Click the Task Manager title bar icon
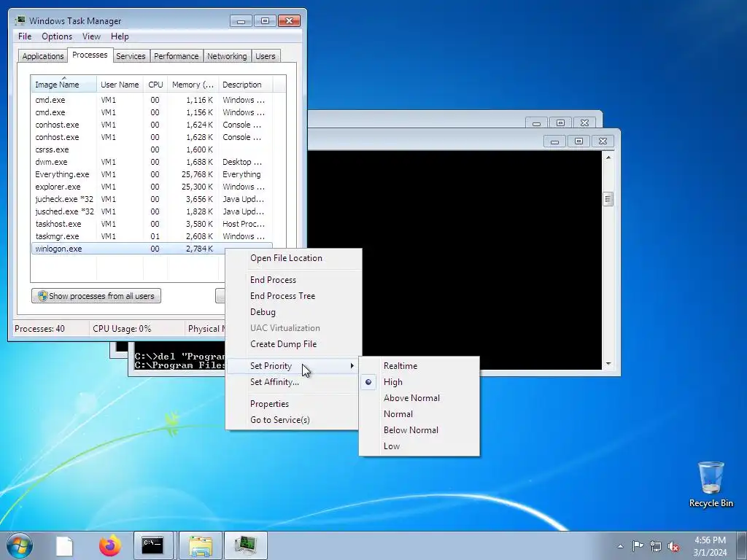 point(20,20)
